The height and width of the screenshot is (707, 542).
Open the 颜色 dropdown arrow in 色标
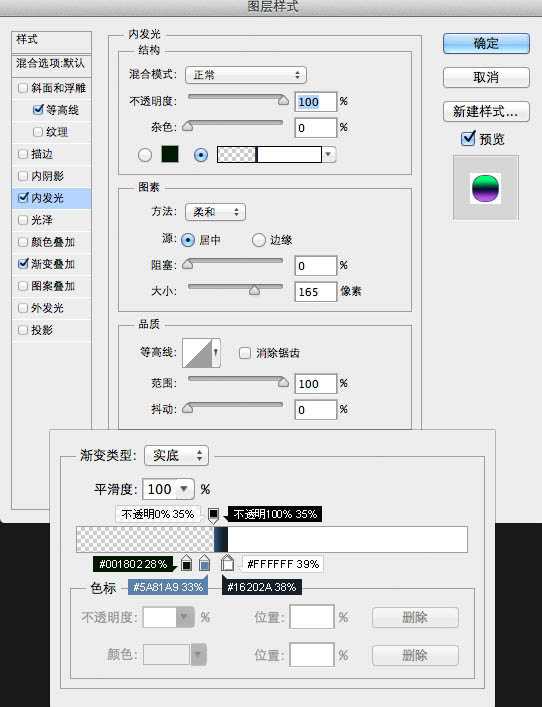[198, 655]
